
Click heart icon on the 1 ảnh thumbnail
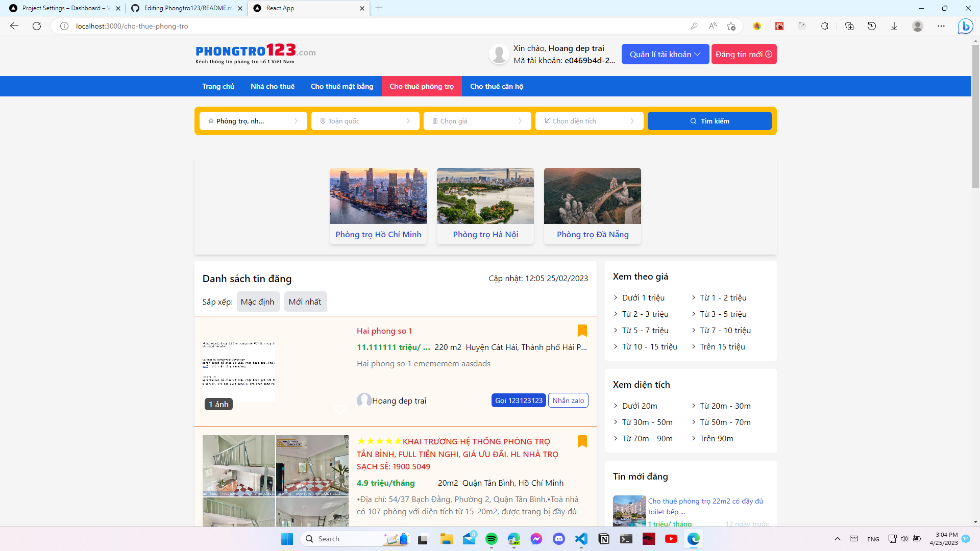coord(339,409)
